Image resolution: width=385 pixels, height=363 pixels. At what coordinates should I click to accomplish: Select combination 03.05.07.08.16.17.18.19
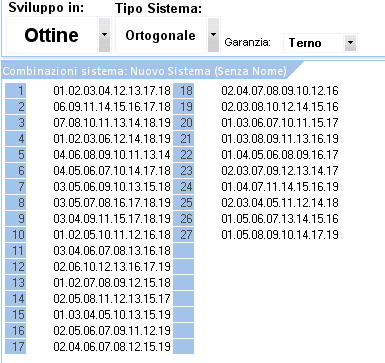pos(112,203)
